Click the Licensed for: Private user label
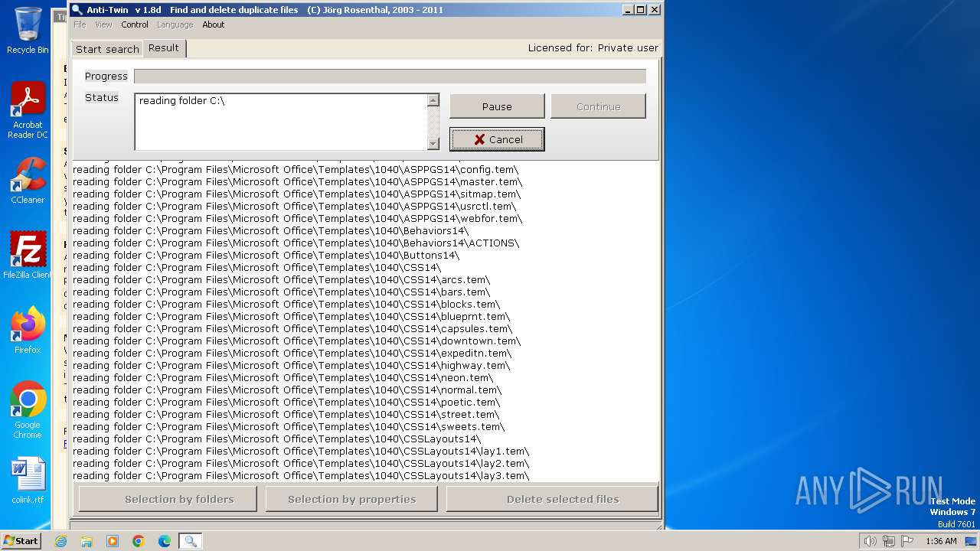The height and width of the screenshot is (551, 980). [x=593, y=47]
